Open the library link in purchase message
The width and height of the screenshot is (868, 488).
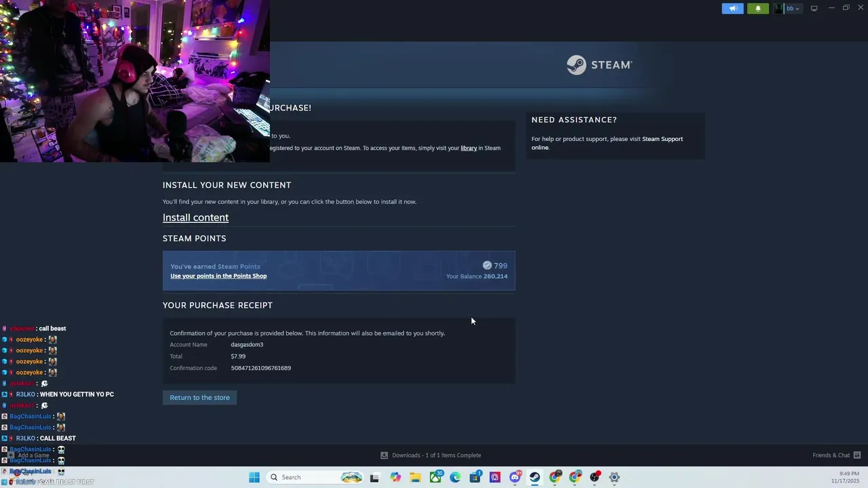pyautogui.click(x=469, y=148)
